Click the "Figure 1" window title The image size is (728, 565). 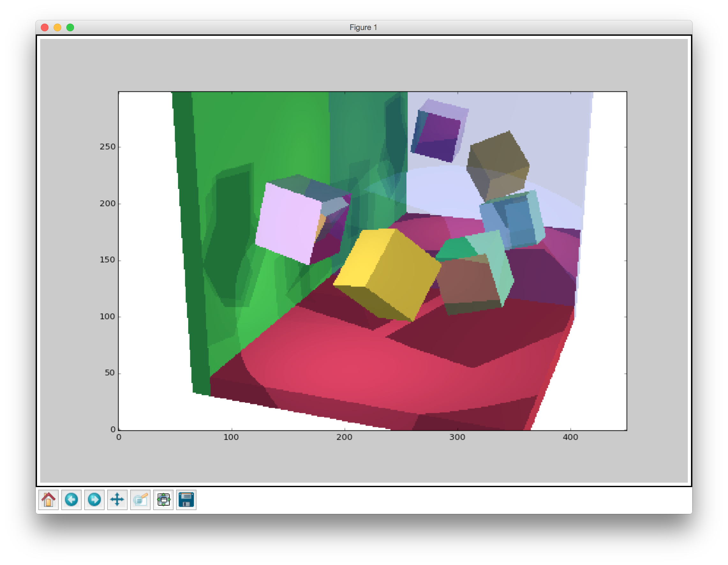click(x=363, y=27)
